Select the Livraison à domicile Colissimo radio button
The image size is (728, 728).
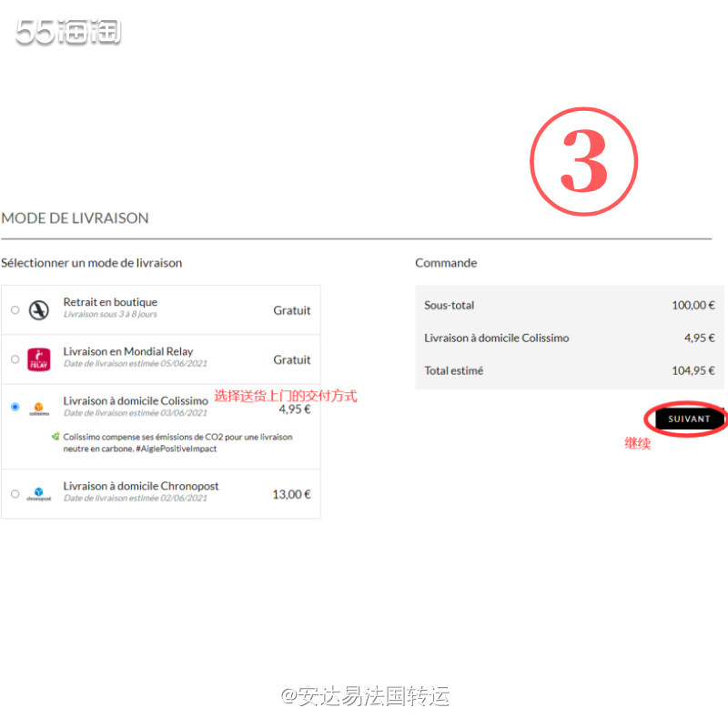[15, 407]
